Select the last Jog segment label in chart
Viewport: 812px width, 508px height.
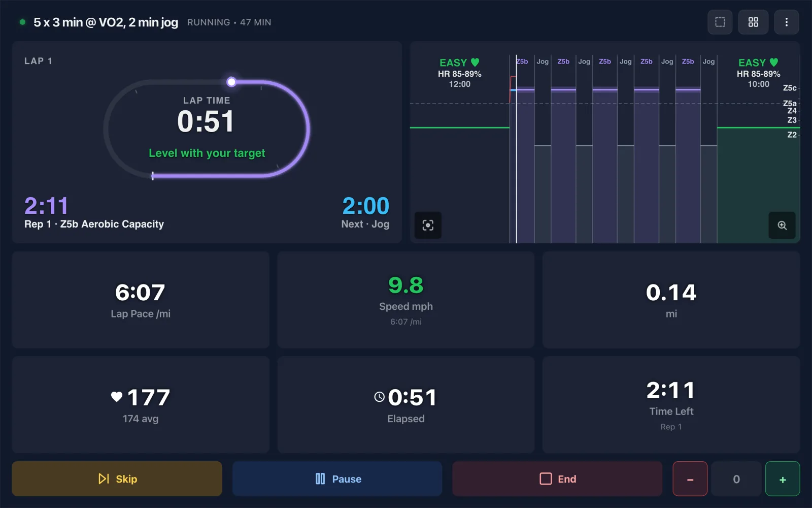tap(709, 61)
